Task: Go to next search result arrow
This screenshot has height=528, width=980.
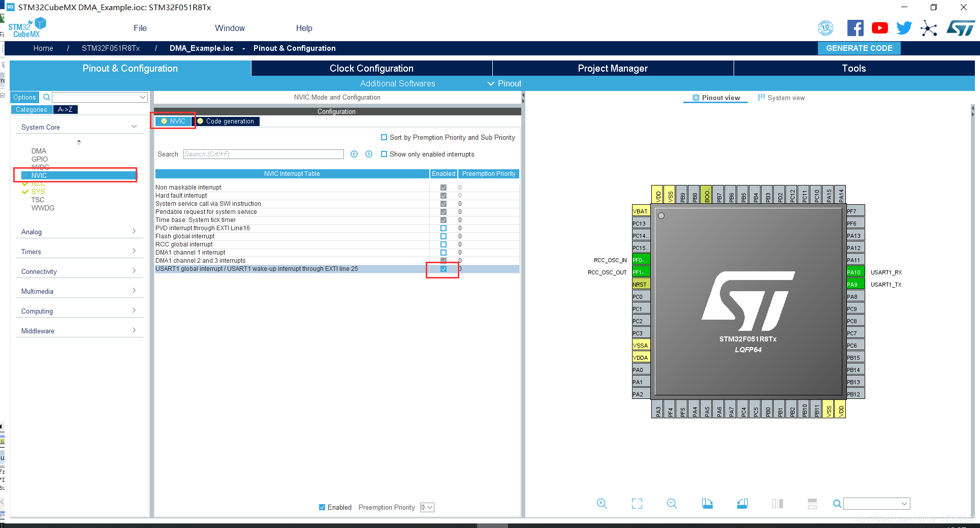Action: click(x=369, y=154)
